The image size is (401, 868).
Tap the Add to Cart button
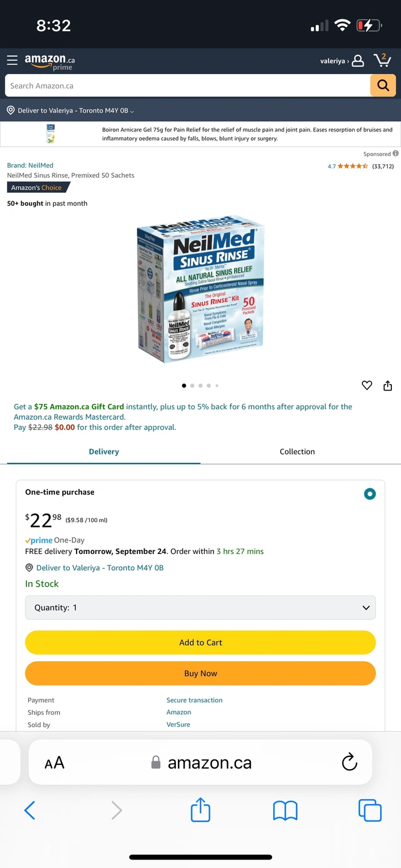point(200,643)
